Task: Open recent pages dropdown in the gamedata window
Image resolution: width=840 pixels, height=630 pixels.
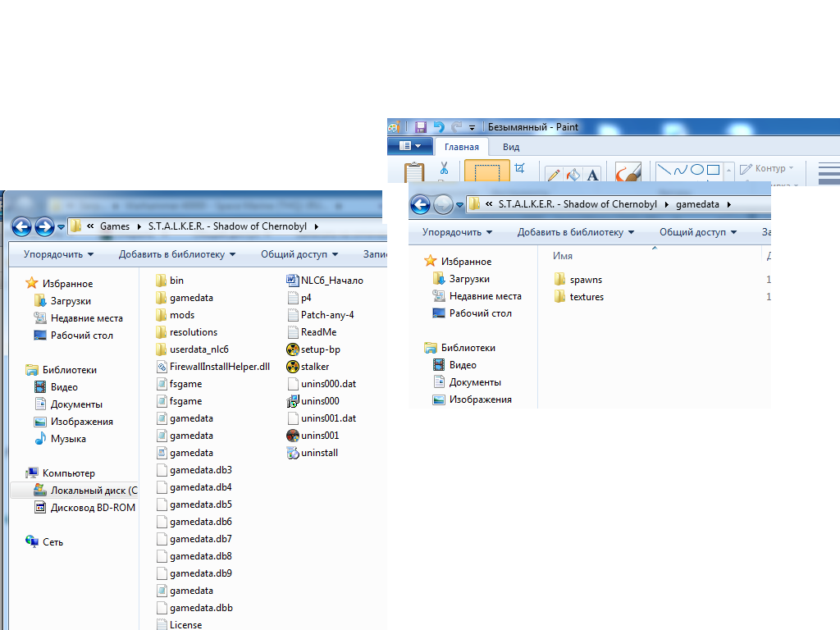Action: [x=459, y=204]
